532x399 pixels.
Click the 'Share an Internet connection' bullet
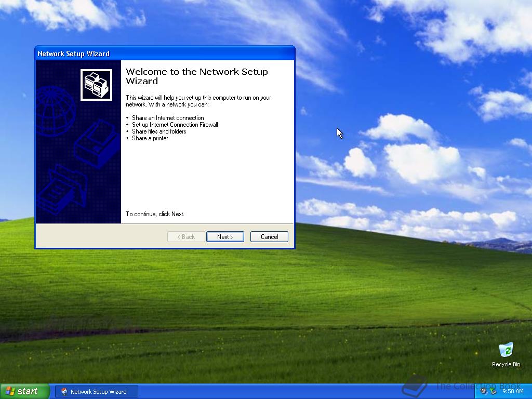point(168,118)
